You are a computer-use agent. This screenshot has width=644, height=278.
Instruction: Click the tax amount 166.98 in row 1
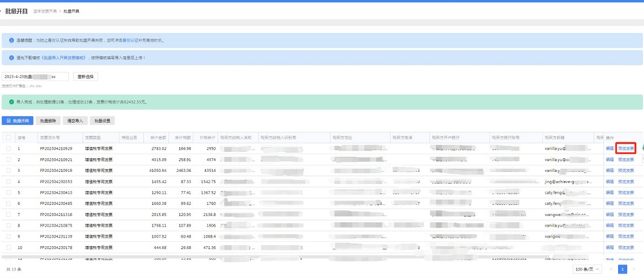(x=184, y=148)
